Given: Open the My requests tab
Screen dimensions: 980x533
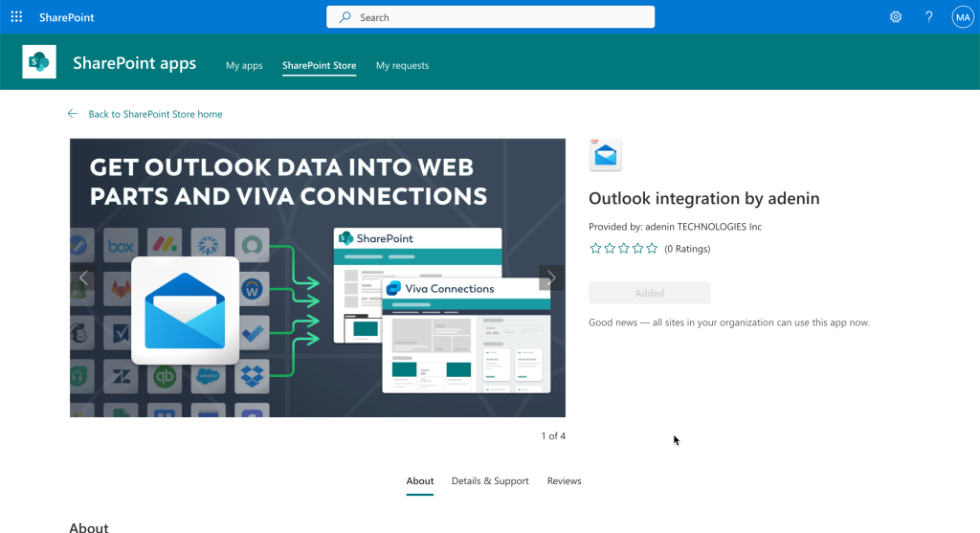Looking at the screenshot, I should coord(403,65).
